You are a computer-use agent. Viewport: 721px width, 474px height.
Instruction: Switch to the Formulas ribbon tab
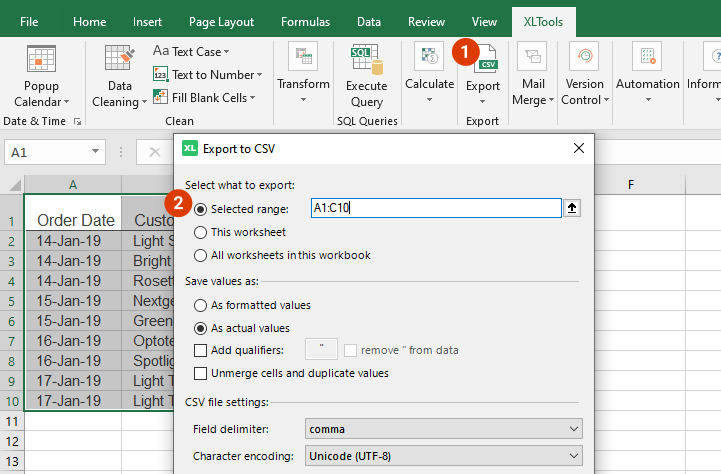pyautogui.click(x=304, y=21)
